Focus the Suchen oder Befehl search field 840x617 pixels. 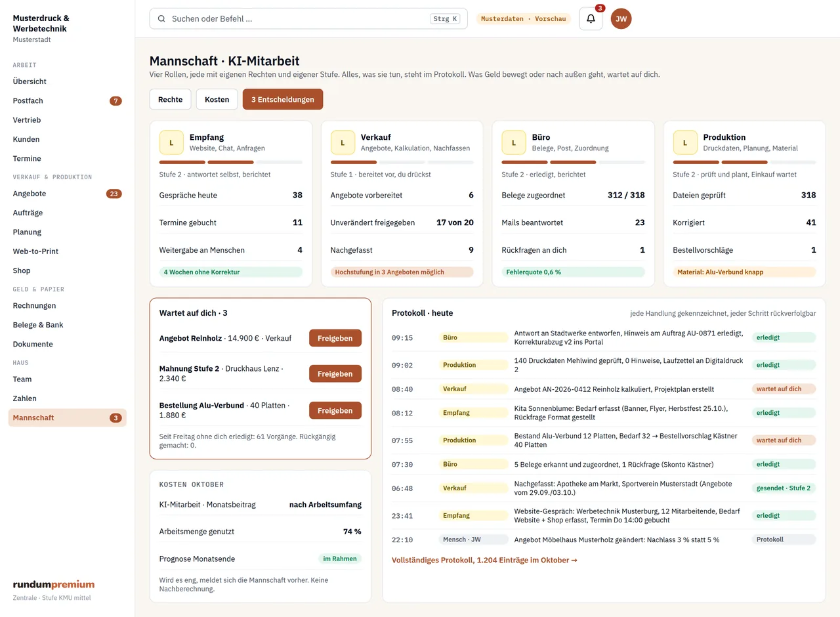pyautogui.click(x=308, y=18)
